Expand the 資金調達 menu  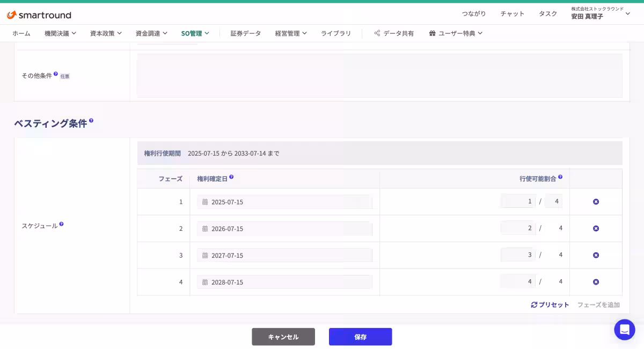coord(151,33)
